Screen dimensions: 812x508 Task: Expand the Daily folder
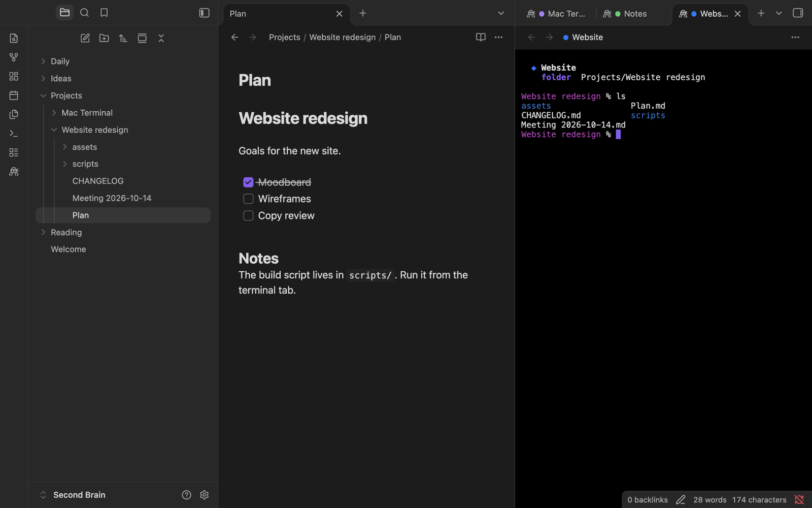point(43,61)
